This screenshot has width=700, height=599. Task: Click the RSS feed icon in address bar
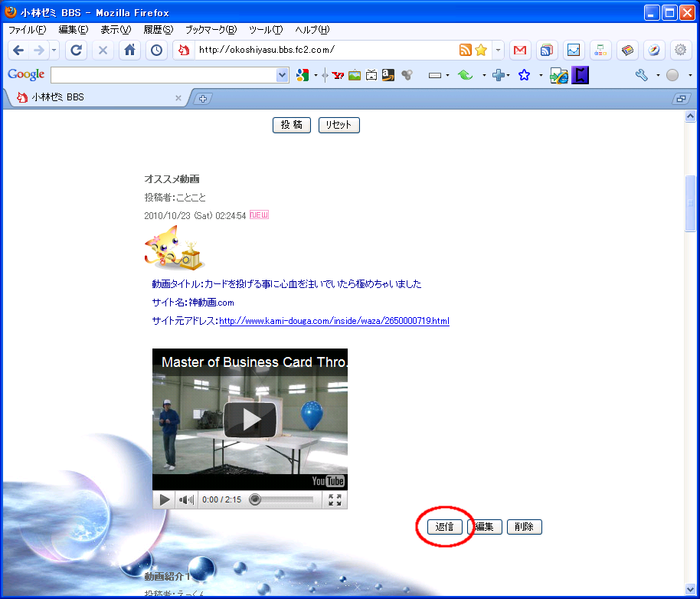pos(465,51)
